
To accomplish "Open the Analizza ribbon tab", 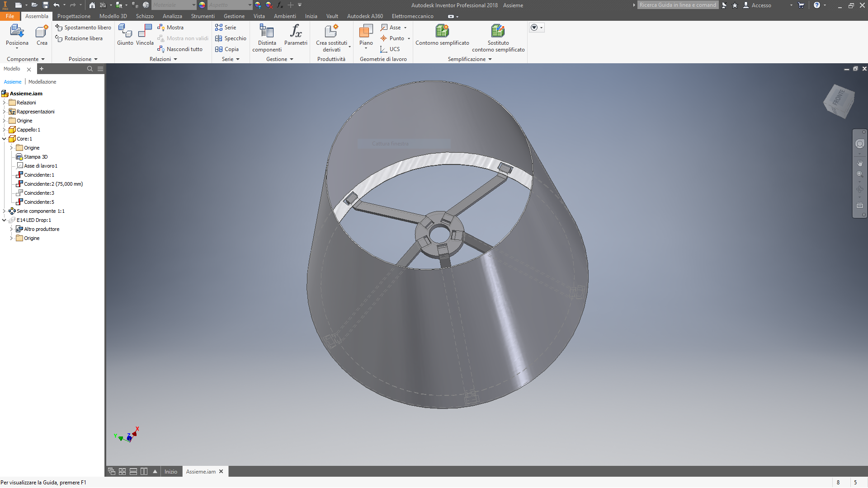I will (172, 16).
